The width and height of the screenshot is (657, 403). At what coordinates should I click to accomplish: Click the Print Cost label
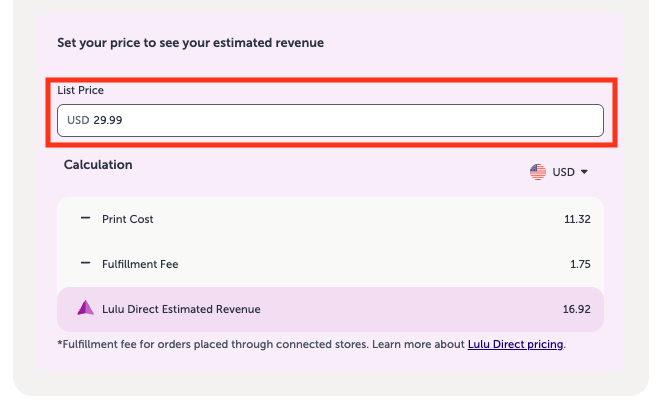128,219
